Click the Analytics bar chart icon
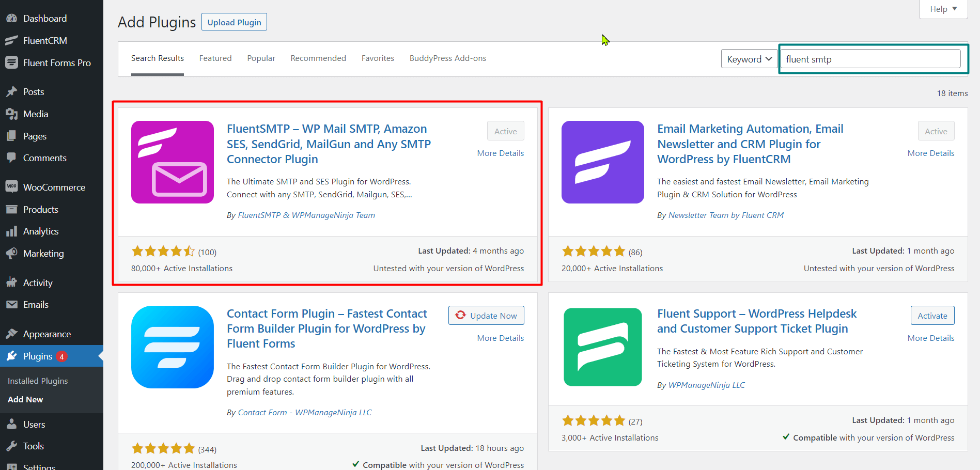 11,231
